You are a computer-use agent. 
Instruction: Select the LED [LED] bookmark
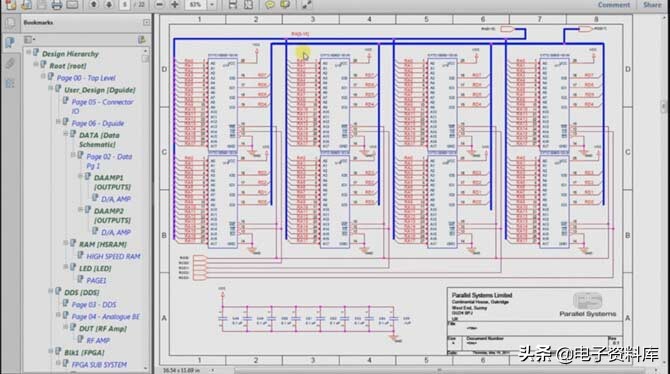point(95,268)
